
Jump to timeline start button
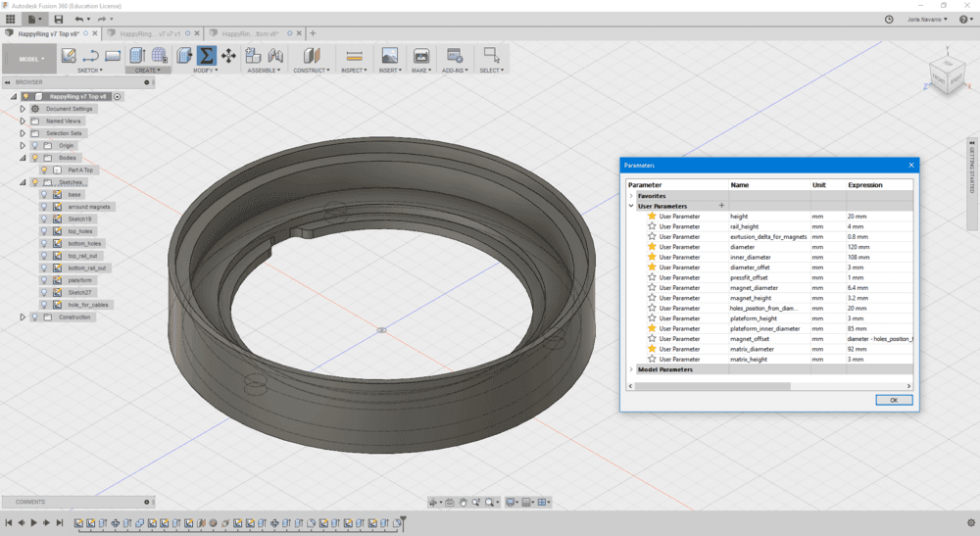[x=9, y=523]
